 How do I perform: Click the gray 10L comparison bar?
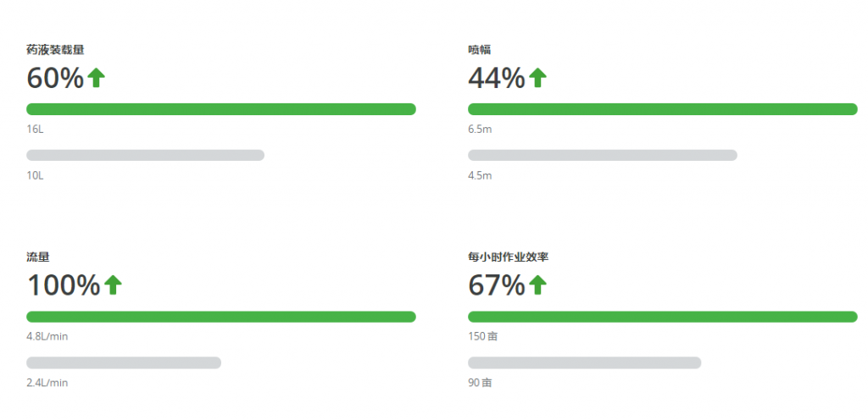click(145, 155)
